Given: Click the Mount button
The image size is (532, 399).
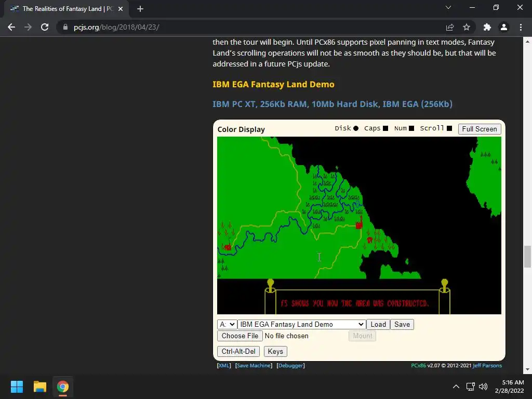Looking at the screenshot, I should 362,336.
